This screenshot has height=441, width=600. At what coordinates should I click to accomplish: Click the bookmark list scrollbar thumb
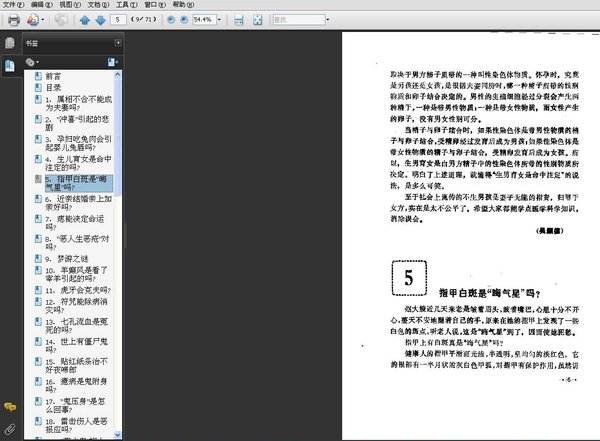point(117,137)
